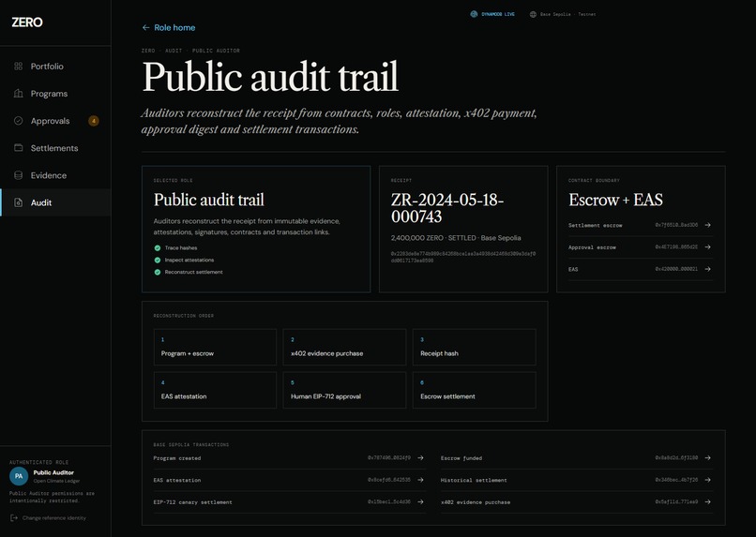Screen dimensions: 756x537
Task: Select step 3 Receipt hash card
Action: (x=474, y=348)
